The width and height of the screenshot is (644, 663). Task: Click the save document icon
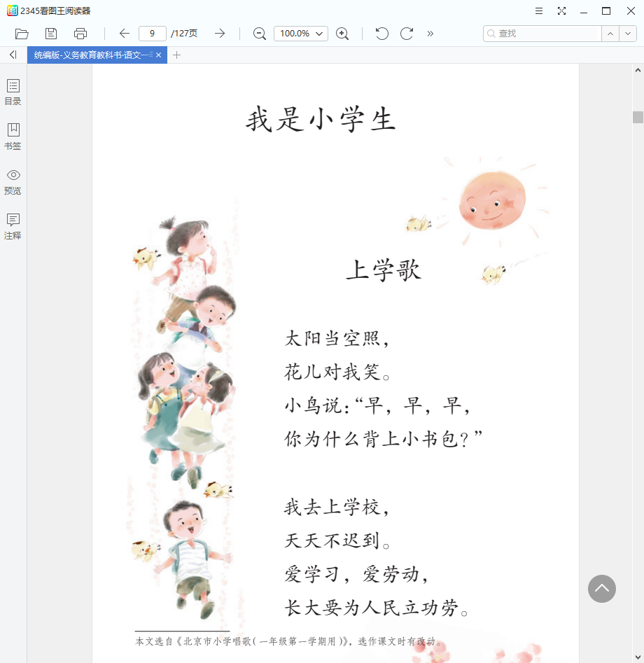pos(50,33)
